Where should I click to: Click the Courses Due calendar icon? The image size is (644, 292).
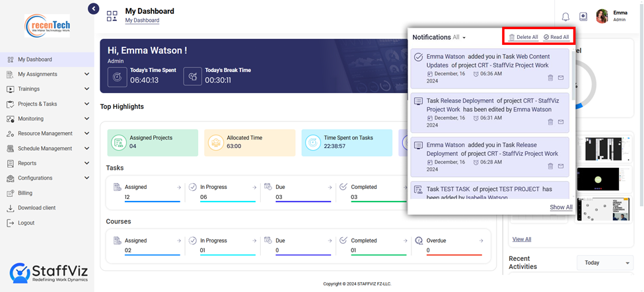point(268,240)
